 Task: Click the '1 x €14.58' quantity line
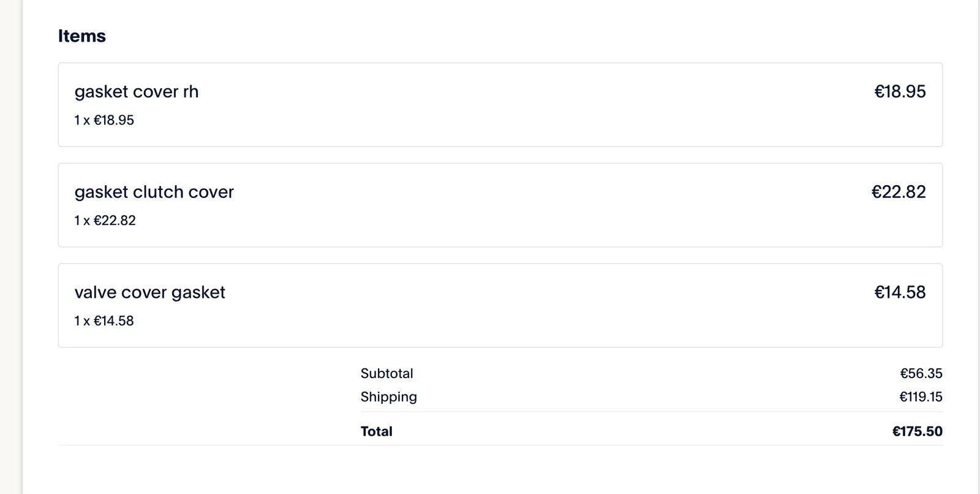[104, 321]
